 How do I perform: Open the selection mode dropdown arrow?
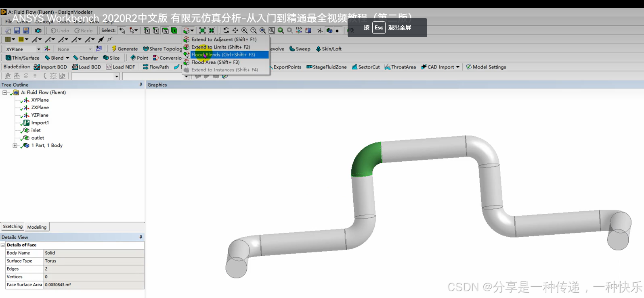tap(136, 31)
